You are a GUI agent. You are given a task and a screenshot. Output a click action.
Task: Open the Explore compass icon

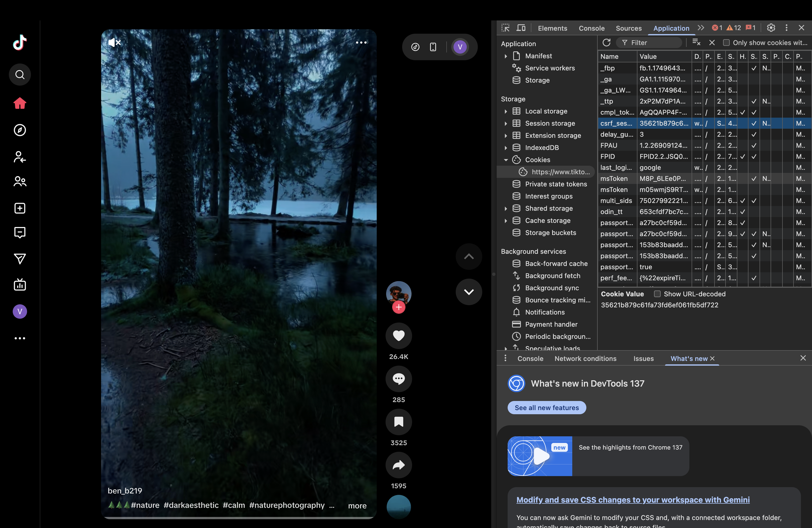(20, 130)
